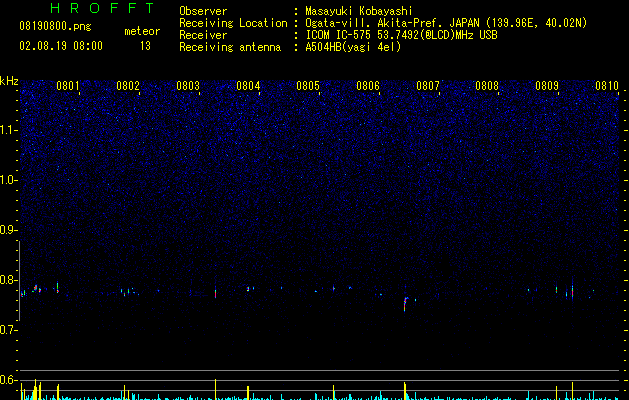Click the Receiving antenna label
Screen dimensions: 629x400
tap(230, 47)
